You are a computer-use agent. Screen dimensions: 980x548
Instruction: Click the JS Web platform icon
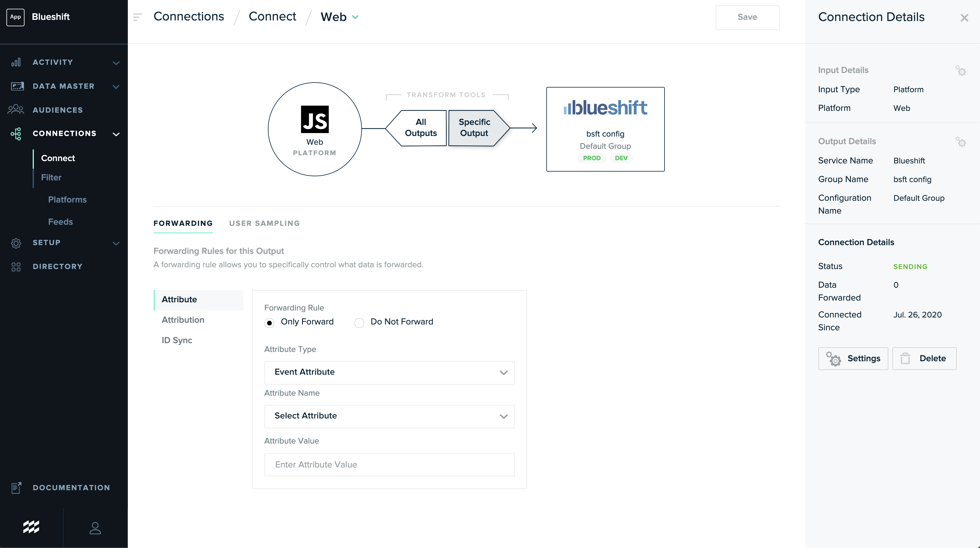[x=315, y=119]
